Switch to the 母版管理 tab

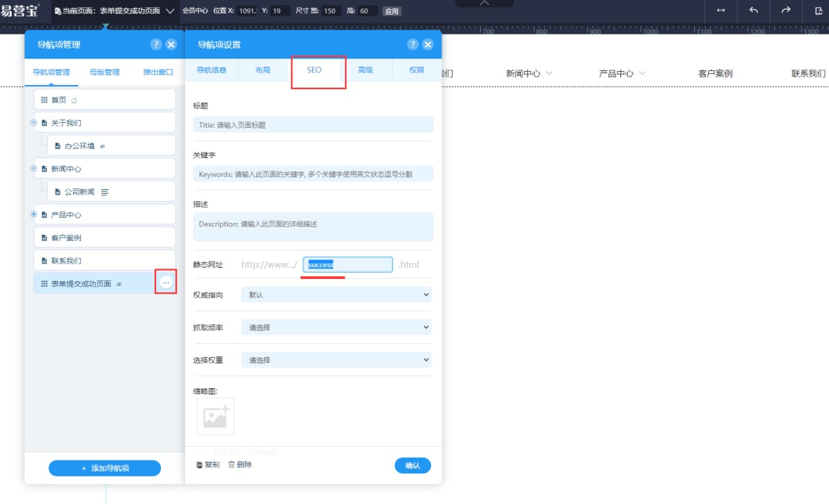pyautogui.click(x=104, y=72)
